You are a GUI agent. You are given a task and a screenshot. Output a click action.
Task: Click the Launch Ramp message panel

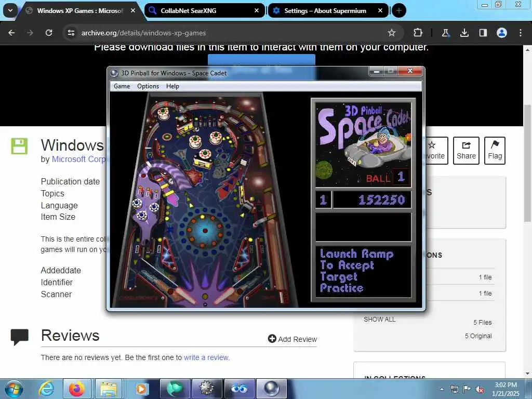click(363, 271)
